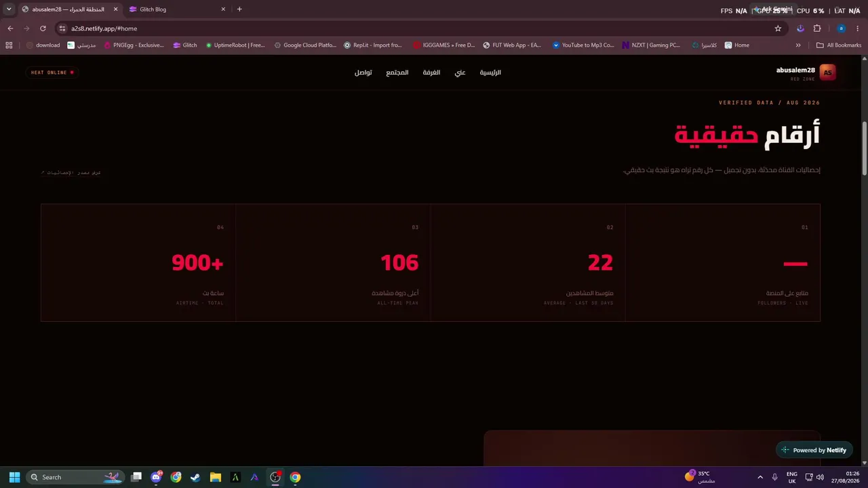Open the All Bookmarks folder

coord(839,45)
